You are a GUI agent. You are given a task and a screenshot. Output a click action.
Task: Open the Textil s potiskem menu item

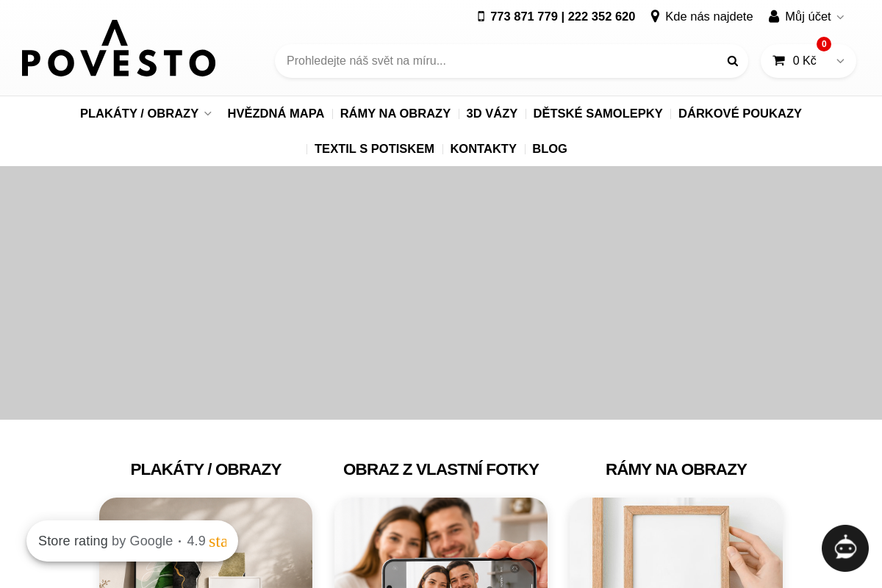[374, 149]
